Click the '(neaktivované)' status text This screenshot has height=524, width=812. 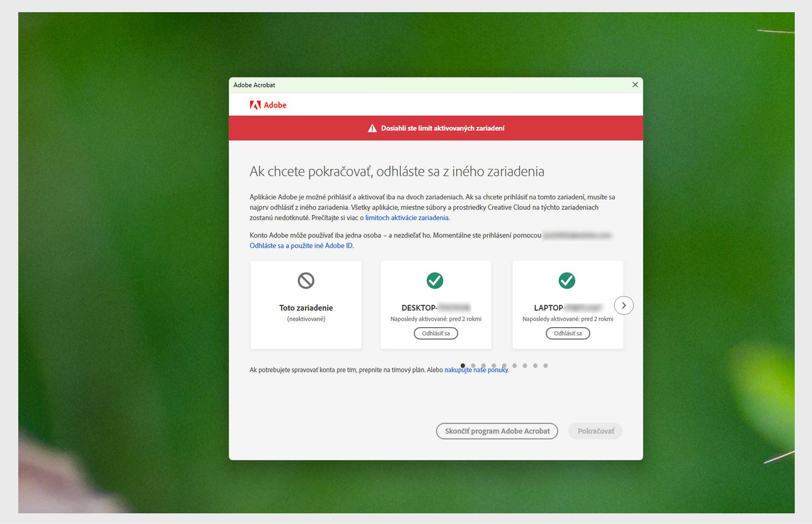(306, 319)
